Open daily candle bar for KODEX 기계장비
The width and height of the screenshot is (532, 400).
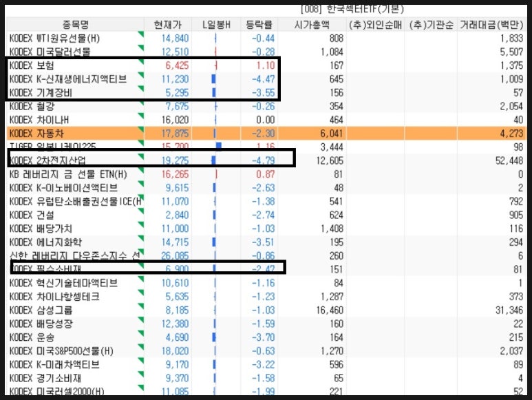pyautogui.click(x=214, y=93)
